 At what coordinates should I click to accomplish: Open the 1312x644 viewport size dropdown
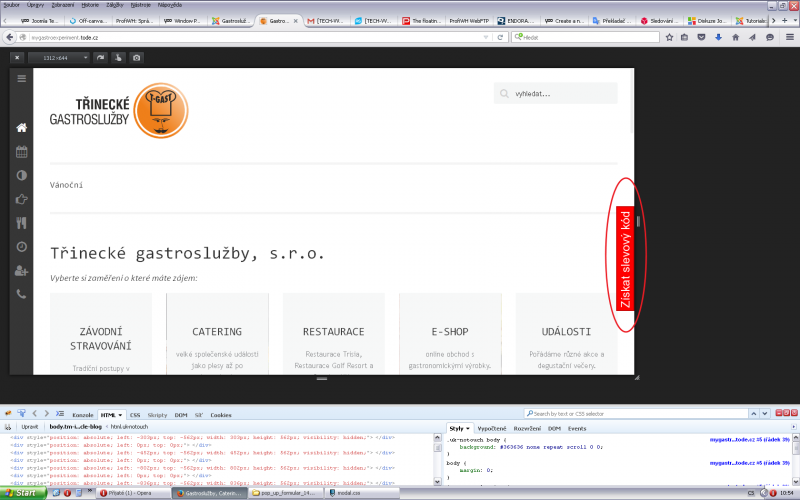[59, 58]
